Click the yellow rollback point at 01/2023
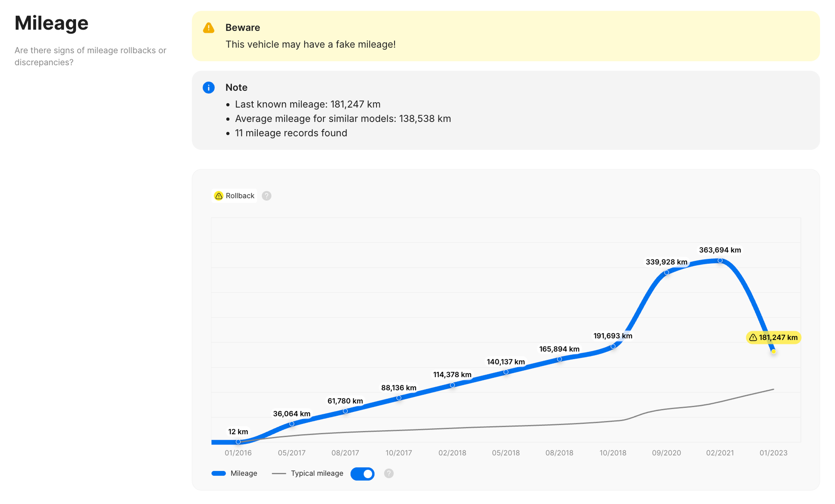The image size is (835, 504). (x=773, y=352)
